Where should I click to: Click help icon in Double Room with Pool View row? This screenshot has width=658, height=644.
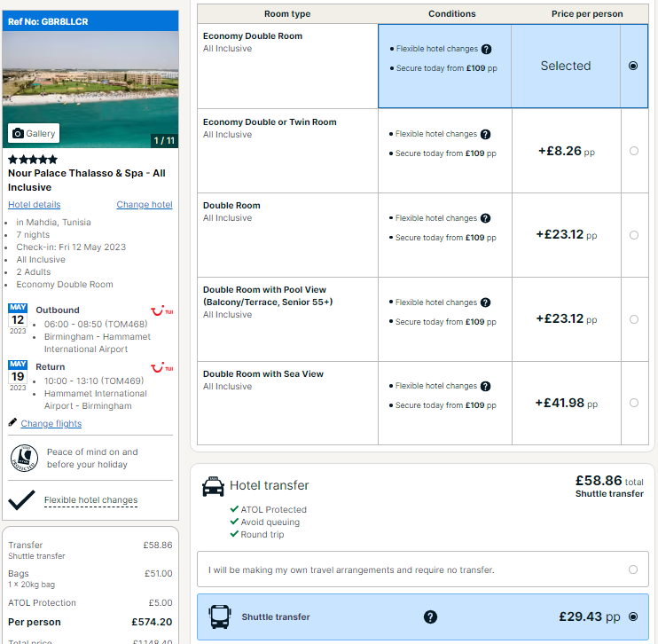coord(485,302)
